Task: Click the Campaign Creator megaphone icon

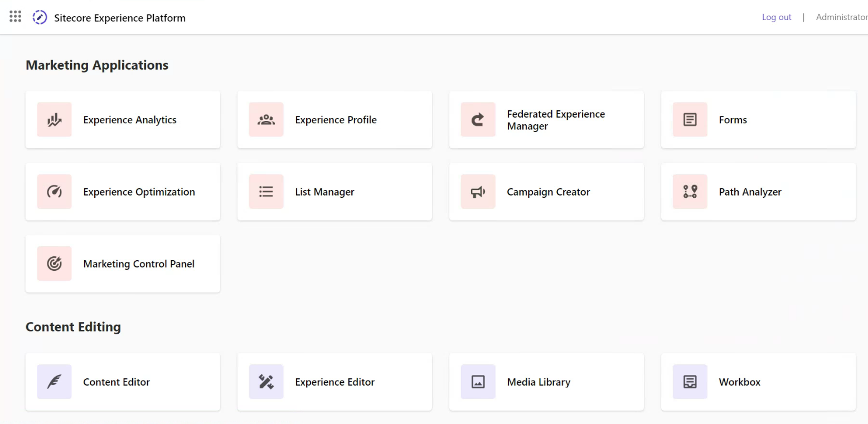Action: point(478,192)
